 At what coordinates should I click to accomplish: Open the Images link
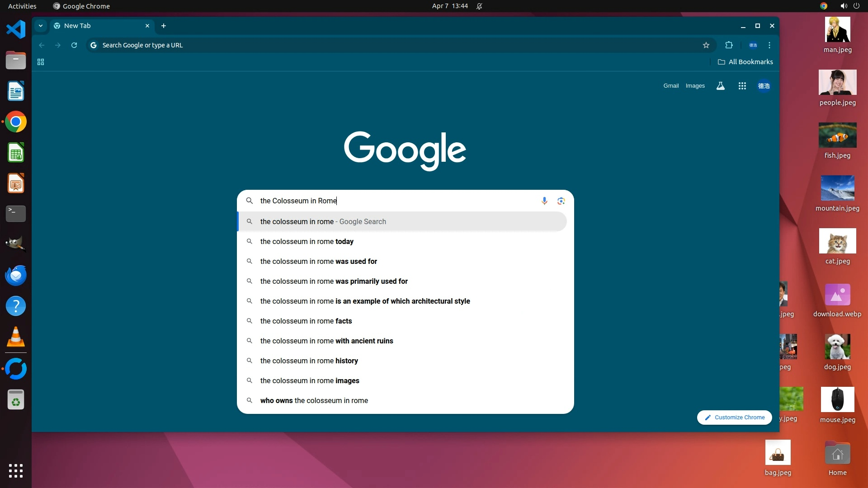click(x=695, y=86)
